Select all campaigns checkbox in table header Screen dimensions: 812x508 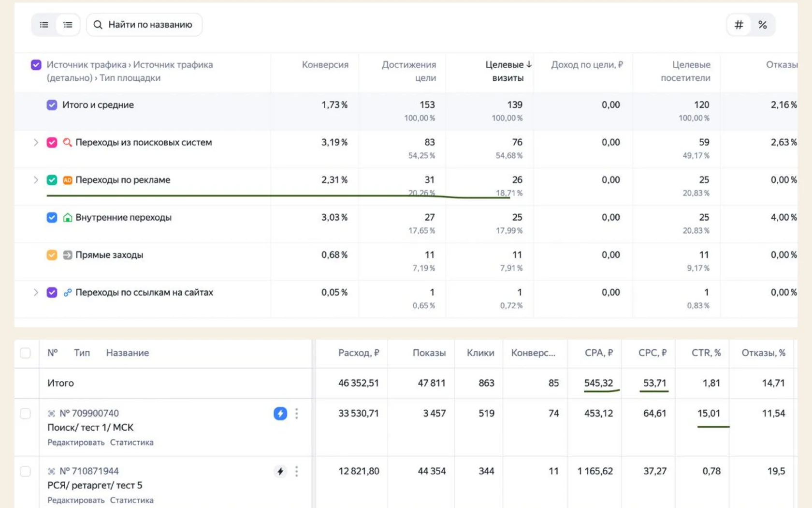click(x=26, y=353)
